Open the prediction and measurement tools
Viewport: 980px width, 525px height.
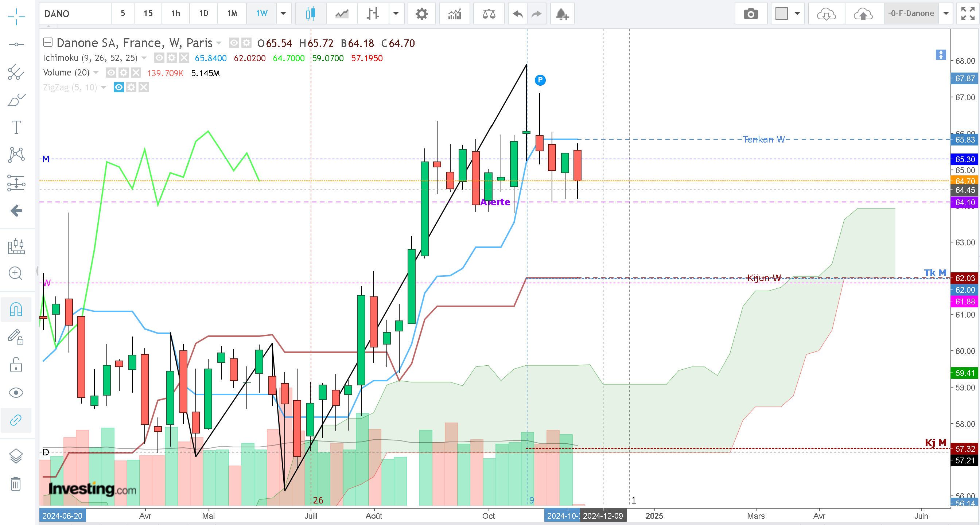click(16, 183)
